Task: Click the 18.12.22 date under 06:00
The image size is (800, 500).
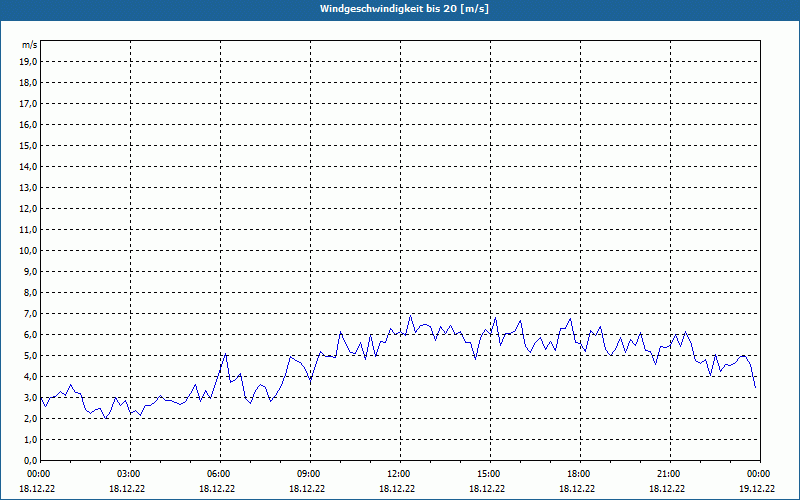Action: (217, 489)
